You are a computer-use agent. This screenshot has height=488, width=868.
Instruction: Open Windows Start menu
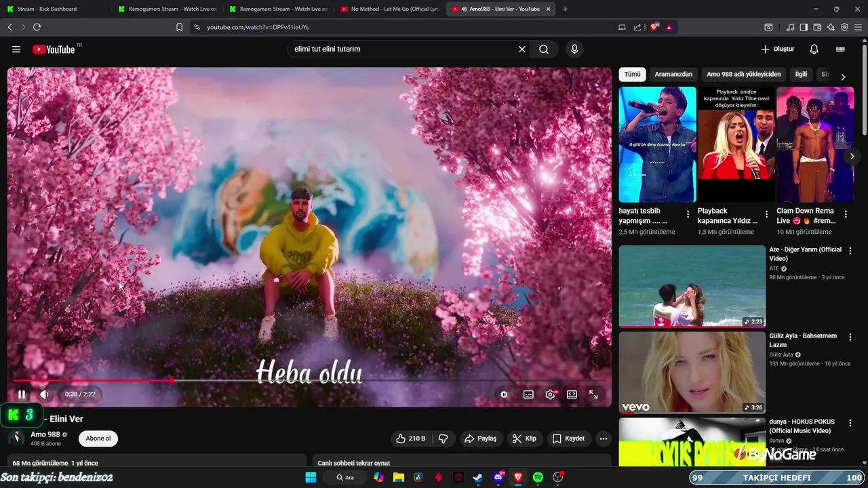click(311, 477)
